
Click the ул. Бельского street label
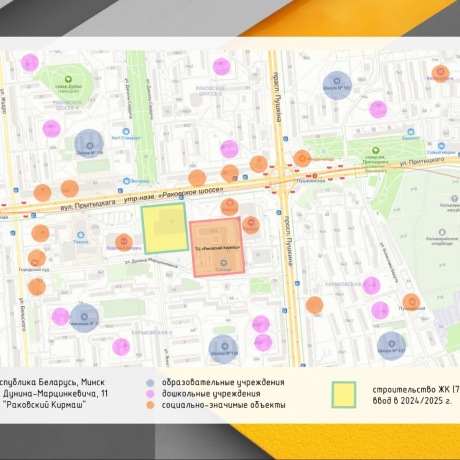point(22,314)
